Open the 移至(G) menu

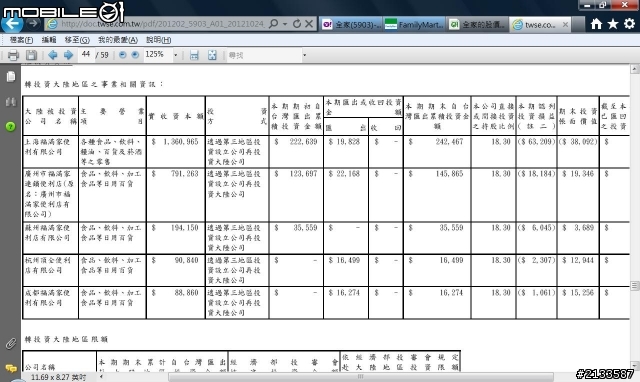(x=77, y=40)
